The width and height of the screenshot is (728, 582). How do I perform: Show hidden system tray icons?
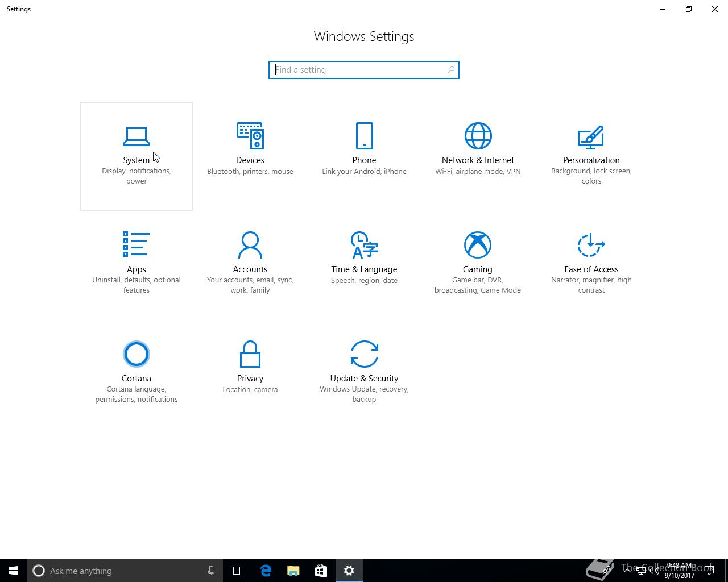point(627,571)
